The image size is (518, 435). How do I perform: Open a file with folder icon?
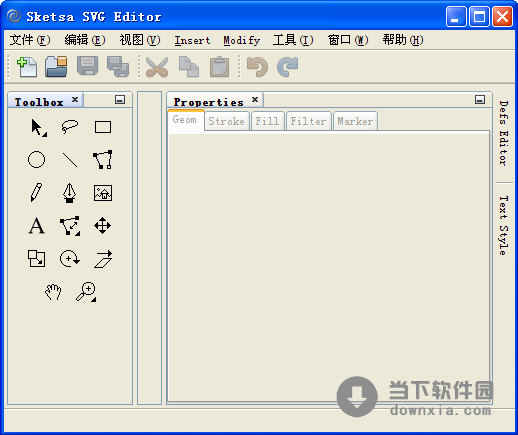pyautogui.click(x=56, y=67)
